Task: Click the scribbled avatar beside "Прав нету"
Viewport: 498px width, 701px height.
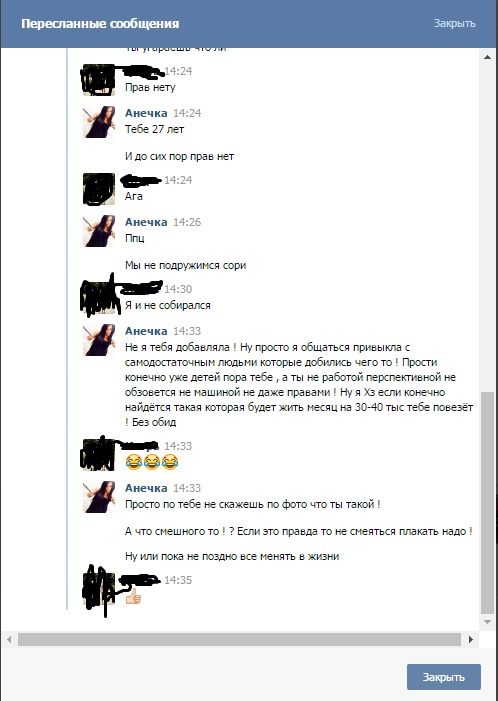Action: pos(99,80)
